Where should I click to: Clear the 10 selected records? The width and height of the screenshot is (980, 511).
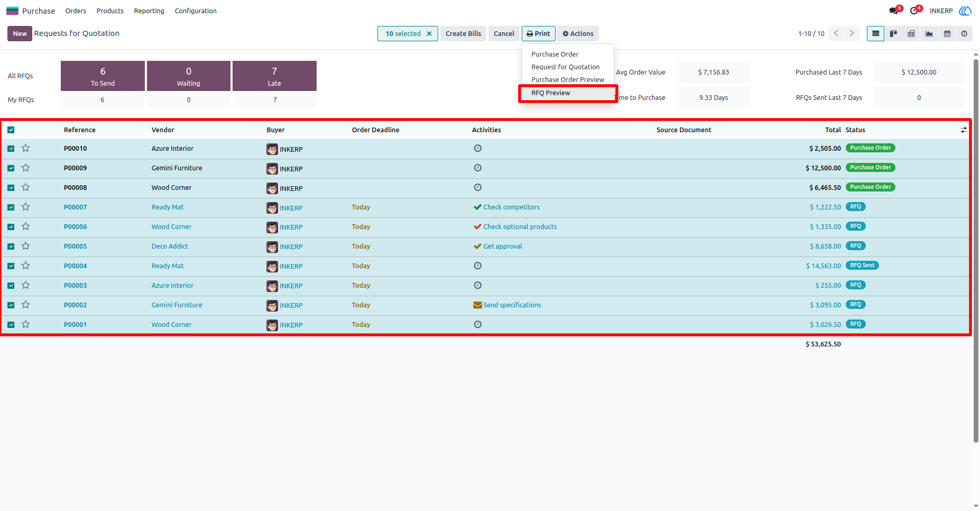(429, 34)
